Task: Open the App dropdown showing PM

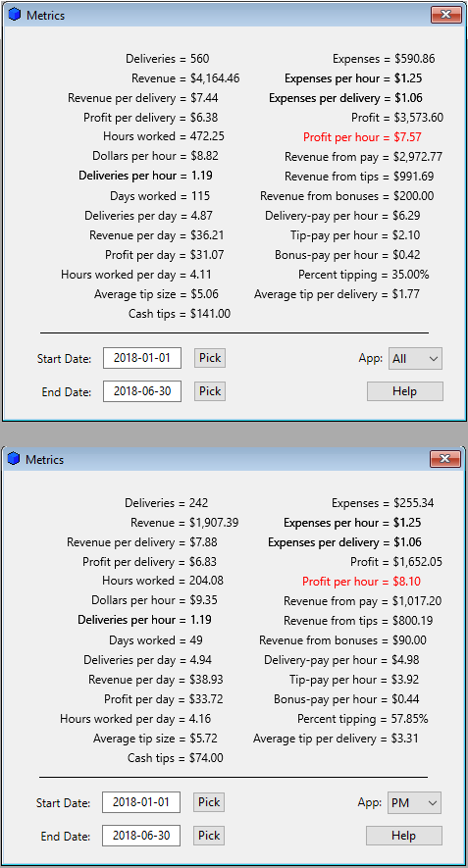Action: pos(414,802)
